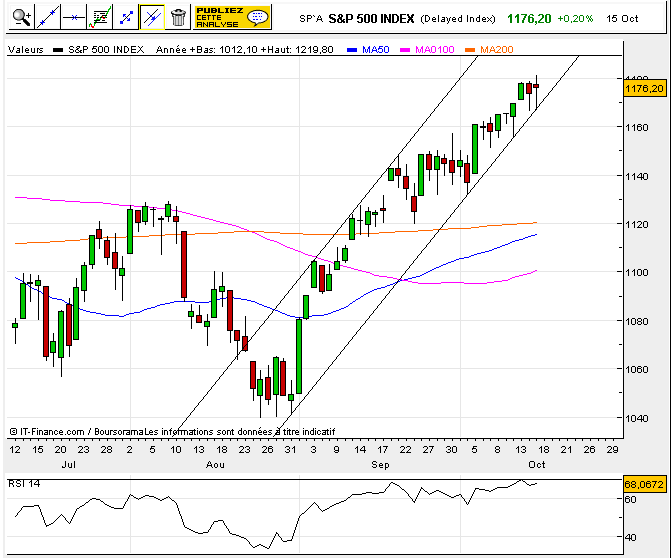Click the RSI 60 level label
The image size is (672, 558).
point(630,499)
